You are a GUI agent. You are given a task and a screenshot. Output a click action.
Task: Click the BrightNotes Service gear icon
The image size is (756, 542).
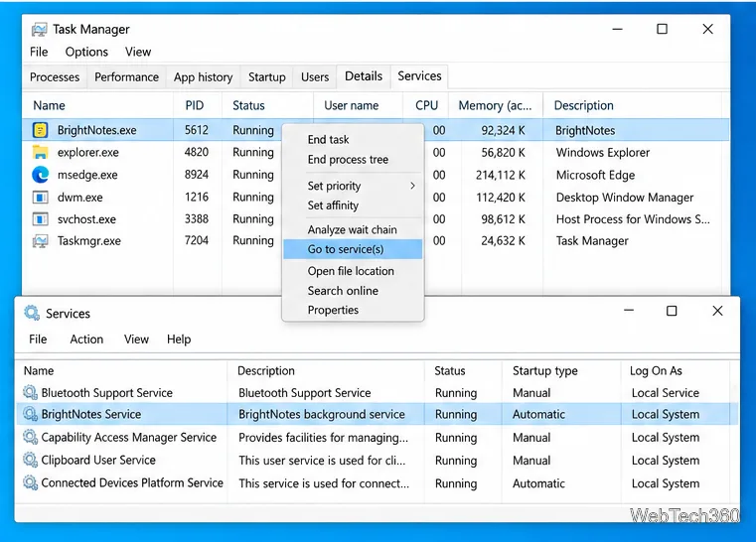[31, 414]
